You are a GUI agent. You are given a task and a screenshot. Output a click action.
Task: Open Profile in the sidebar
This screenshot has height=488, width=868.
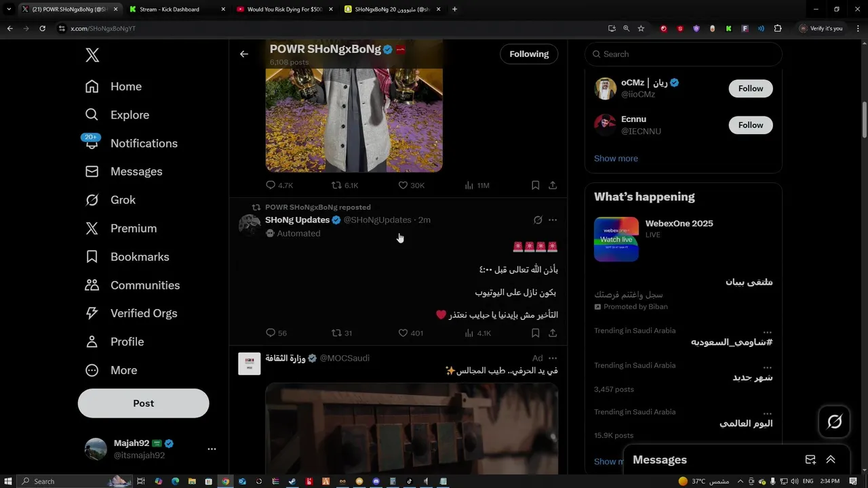114,342
